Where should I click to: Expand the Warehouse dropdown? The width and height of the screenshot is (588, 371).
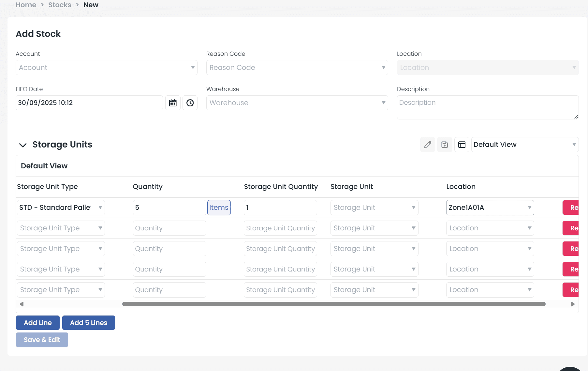pyautogui.click(x=297, y=103)
